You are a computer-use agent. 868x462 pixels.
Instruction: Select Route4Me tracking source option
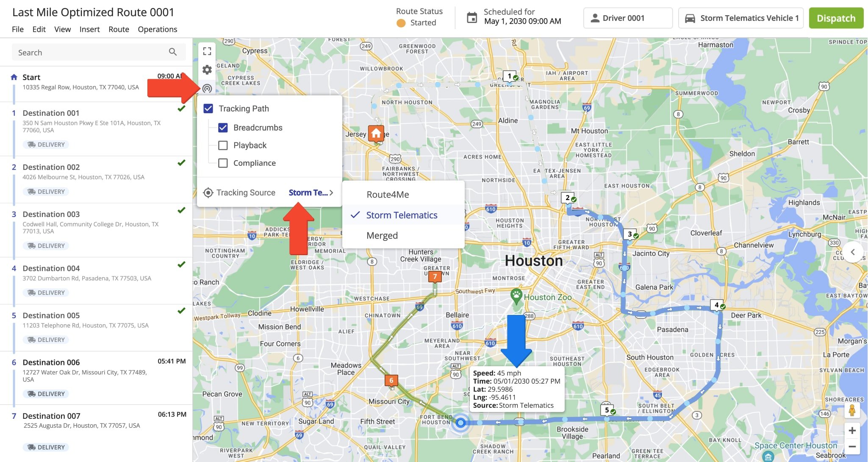tap(388, 194)
